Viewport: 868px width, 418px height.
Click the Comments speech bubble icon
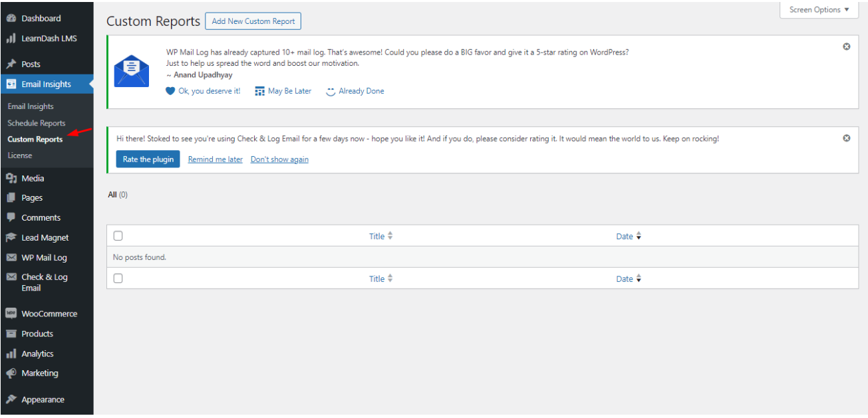click(11, 217)
